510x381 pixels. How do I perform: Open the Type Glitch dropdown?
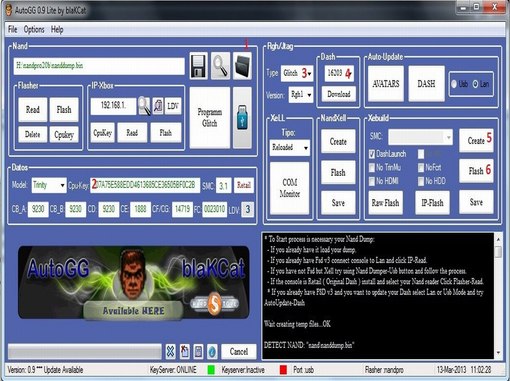[x=297, y=73]
